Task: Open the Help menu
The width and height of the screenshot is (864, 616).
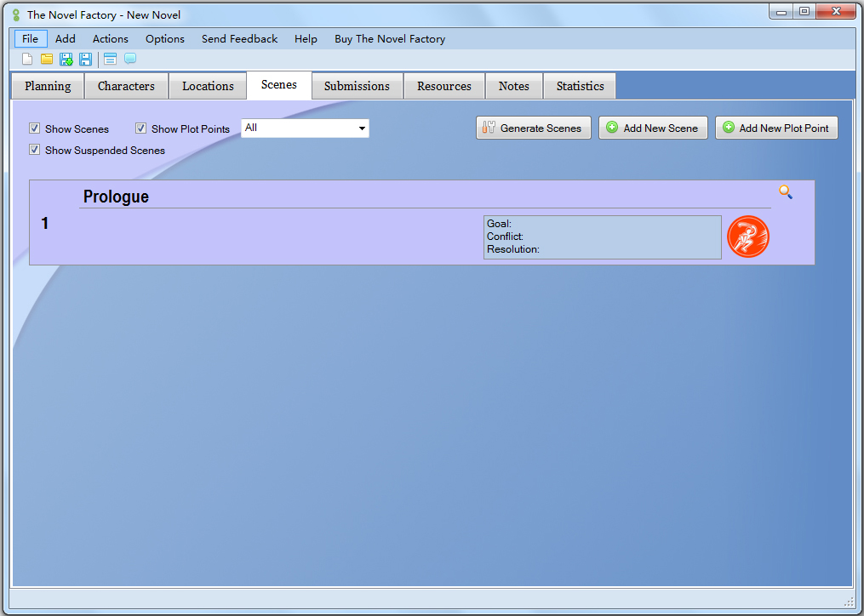Action: 306,38
